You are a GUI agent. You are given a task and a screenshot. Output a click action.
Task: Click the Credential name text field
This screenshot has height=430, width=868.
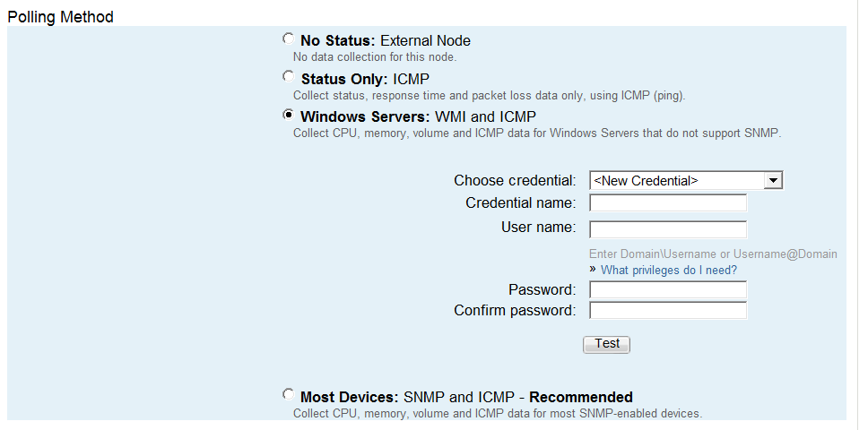click(668, 203)
